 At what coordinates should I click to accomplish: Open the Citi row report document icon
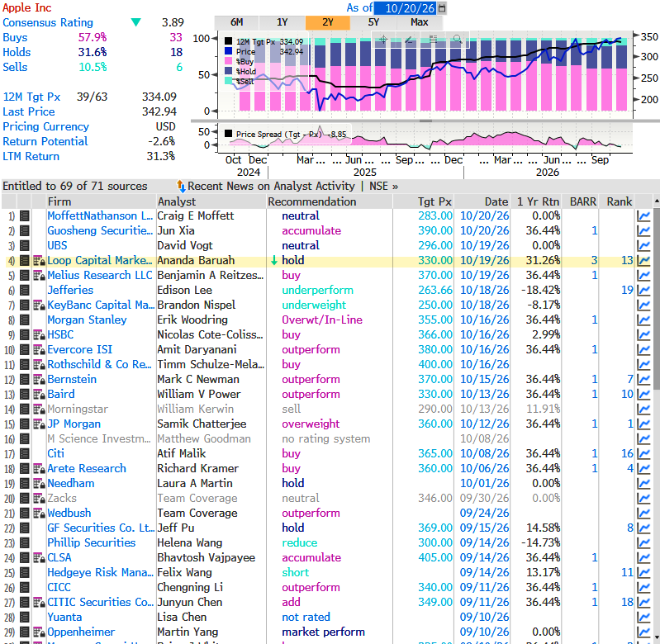[x=25, y=454]
